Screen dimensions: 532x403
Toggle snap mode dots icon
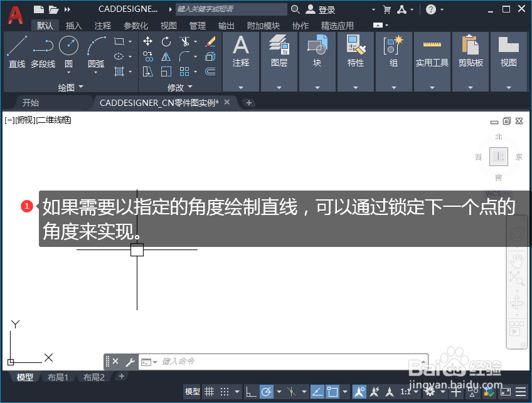pyautogui.click(x=225, y=392)
